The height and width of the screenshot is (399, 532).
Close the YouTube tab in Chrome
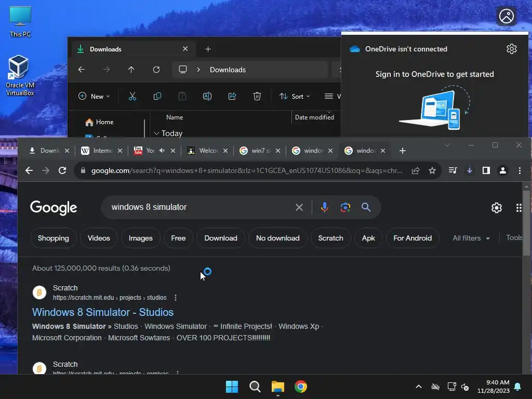[x=173, y=151]
